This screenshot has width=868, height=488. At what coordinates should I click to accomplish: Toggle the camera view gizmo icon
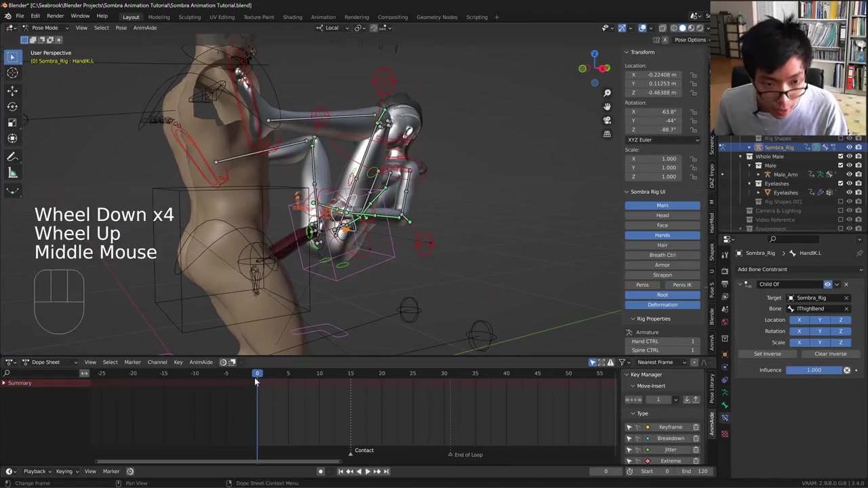[607, 120]
